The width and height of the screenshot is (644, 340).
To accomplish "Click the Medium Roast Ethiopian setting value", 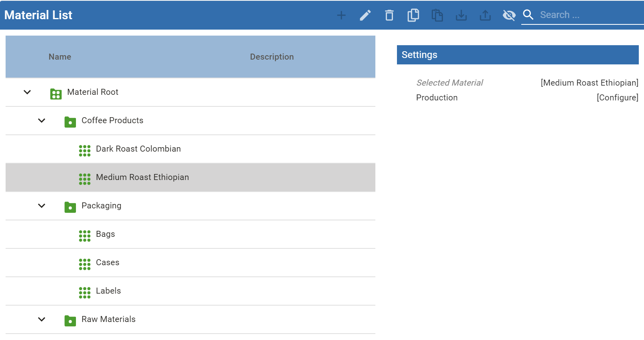I will pyautogui.click(x=589, y=83).
